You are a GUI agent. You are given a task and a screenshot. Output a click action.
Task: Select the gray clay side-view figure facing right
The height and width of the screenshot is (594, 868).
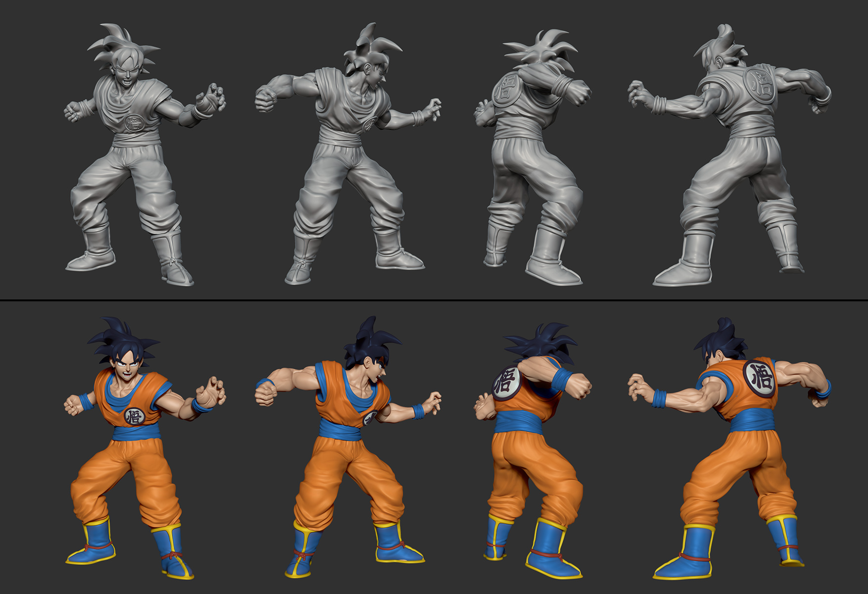click(348, 153)
